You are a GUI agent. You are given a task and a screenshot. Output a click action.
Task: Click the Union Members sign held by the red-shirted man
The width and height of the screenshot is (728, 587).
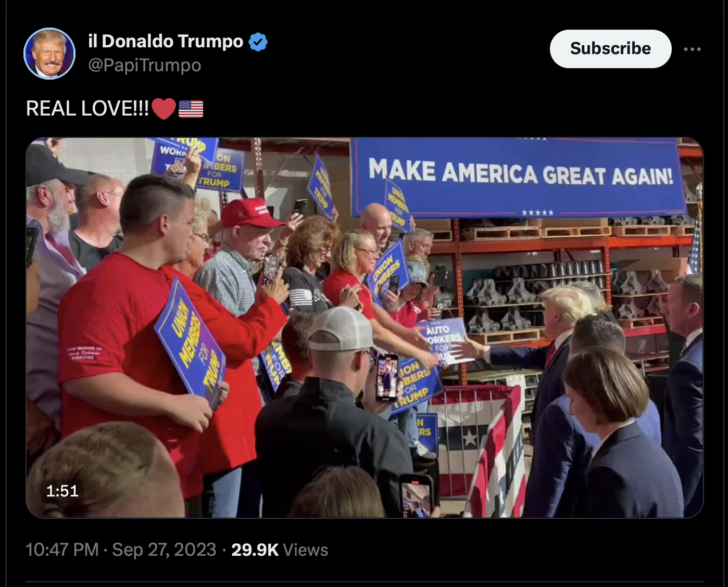(190, 342)
